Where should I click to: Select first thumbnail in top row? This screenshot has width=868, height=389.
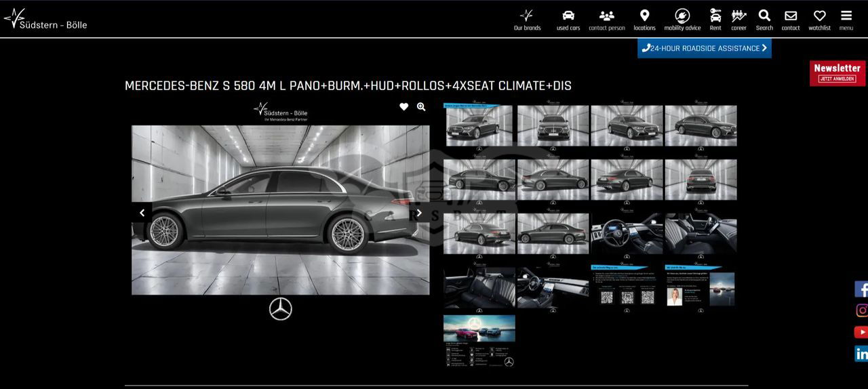click(x=479, y=126)
